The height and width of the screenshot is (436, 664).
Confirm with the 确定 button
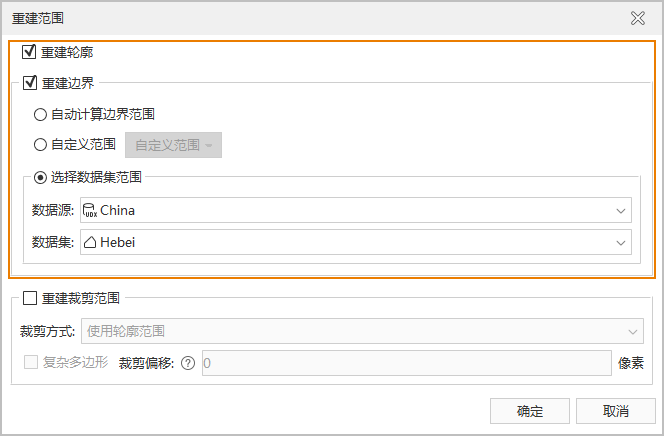[530, 411]
